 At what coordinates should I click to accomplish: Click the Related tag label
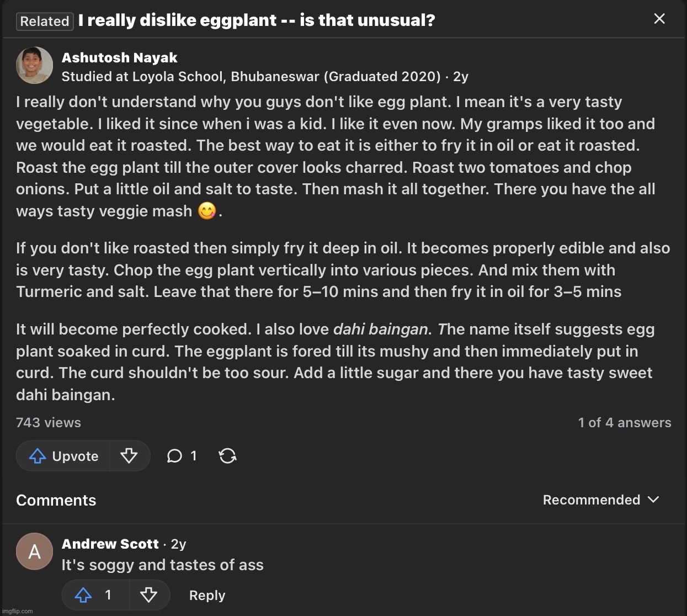(x=45, y=22)
